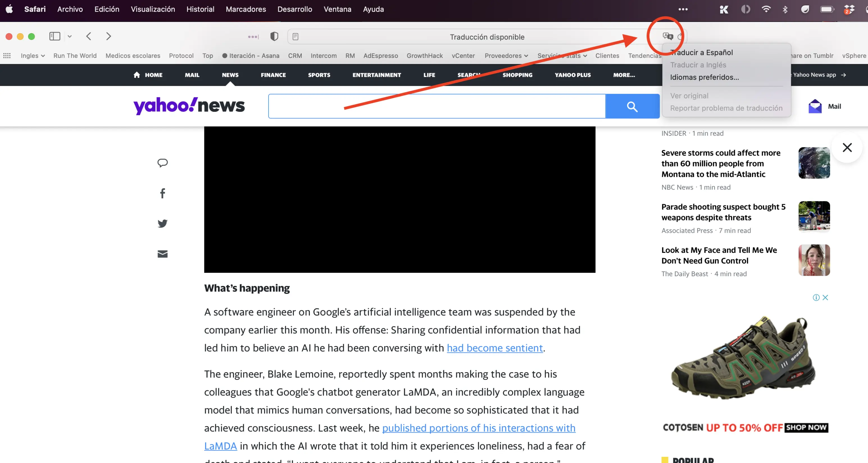Image resolution: width=868 pixels, height=463 pixels.
Task: Click the Bluetooth menu bar icon
Action: [785, 9]
